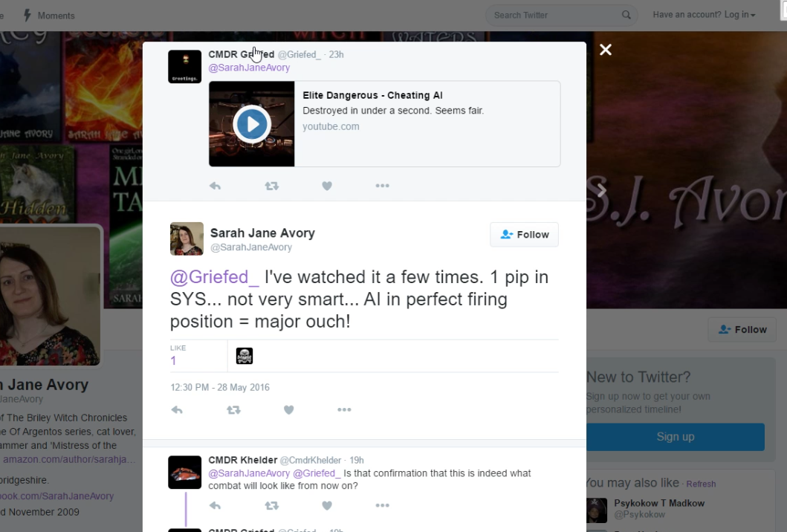Open @SarahJaneAvory mention in Griefed's tweet
The width and height of the screenshot is (787, 532).
pyautogui.click(x=249, y=68)
